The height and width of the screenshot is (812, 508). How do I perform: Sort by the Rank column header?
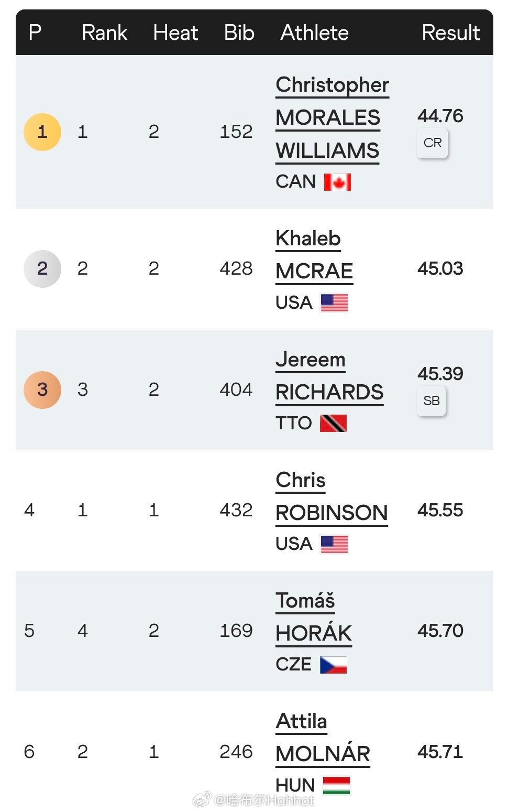tap(104, 33)
